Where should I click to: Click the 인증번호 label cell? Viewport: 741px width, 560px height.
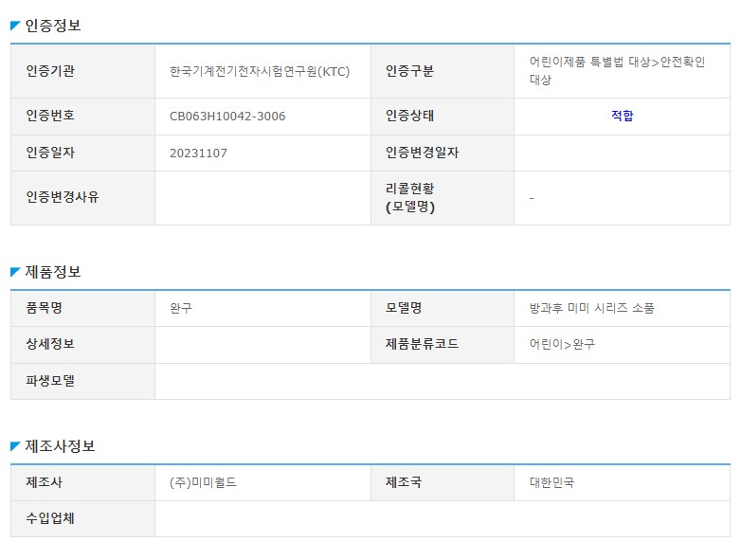pyautogui.click(x=82, y=117)
